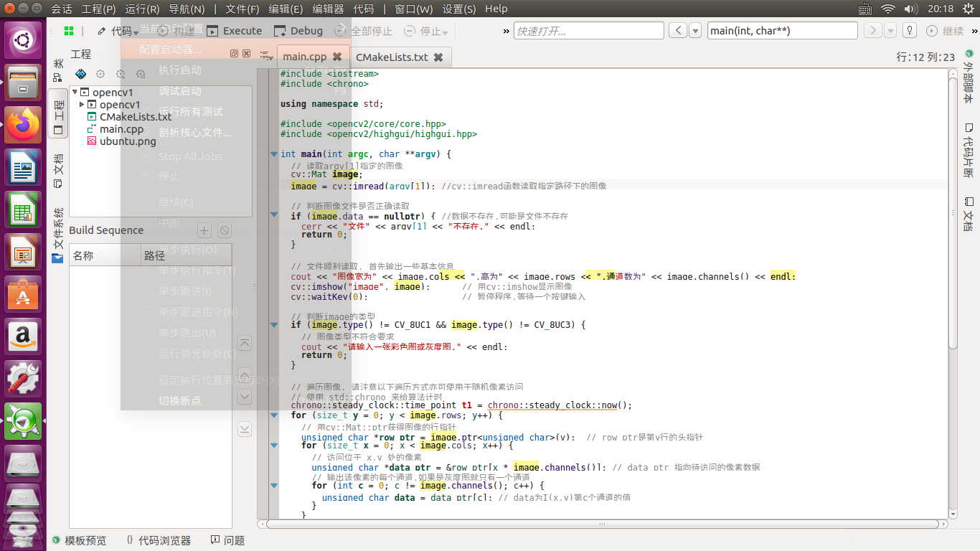Click the 名称 column header
This screenshot has width=980, height=551.
tap(105, 255)
